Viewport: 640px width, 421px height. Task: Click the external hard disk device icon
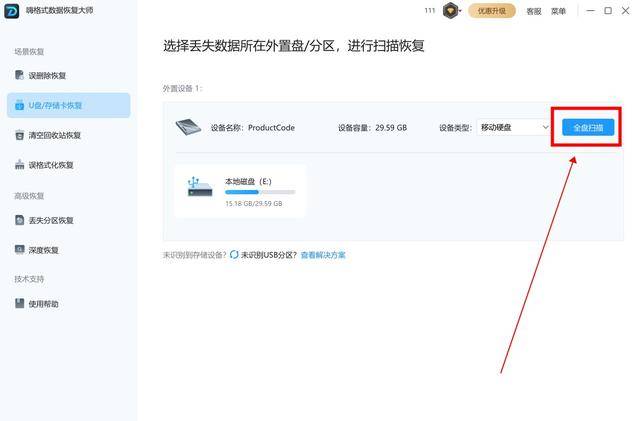(x=189, y=127)
